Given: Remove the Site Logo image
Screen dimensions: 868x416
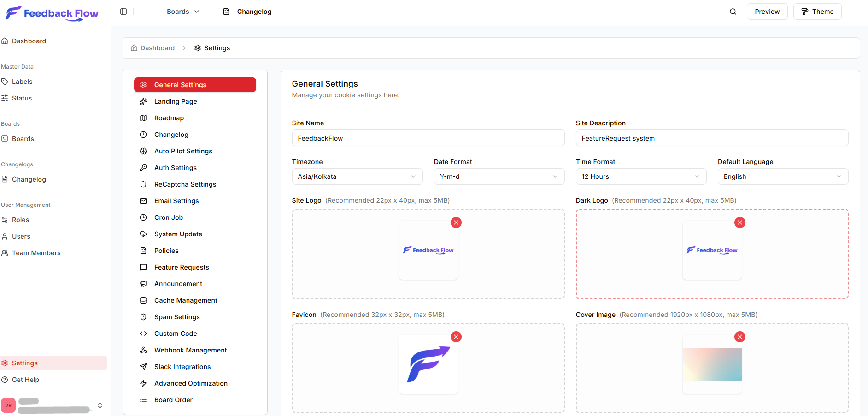Looking at the screenshot, I should (x=456, y=223).
